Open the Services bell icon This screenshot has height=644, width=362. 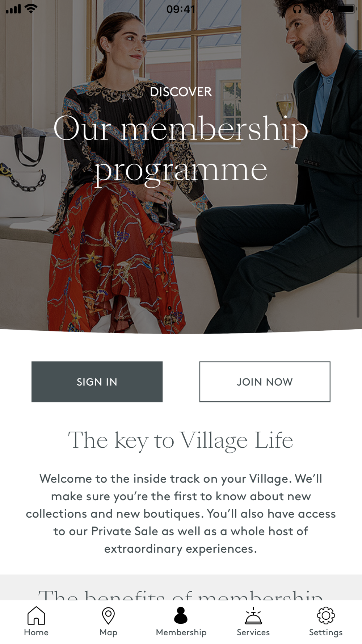253,616
